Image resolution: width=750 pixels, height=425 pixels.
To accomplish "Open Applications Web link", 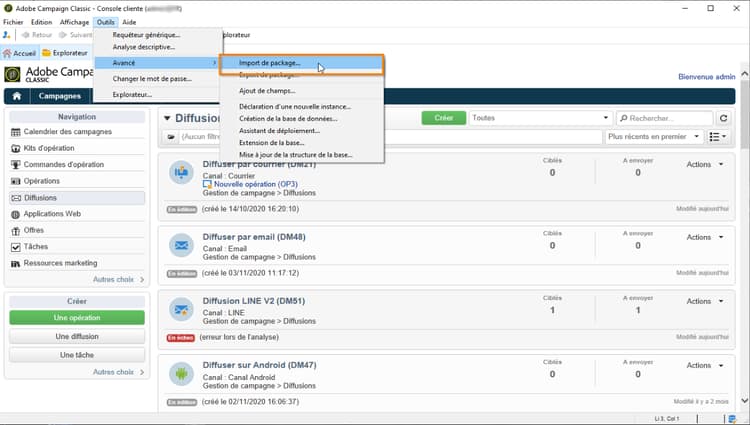I will (52, 214).
